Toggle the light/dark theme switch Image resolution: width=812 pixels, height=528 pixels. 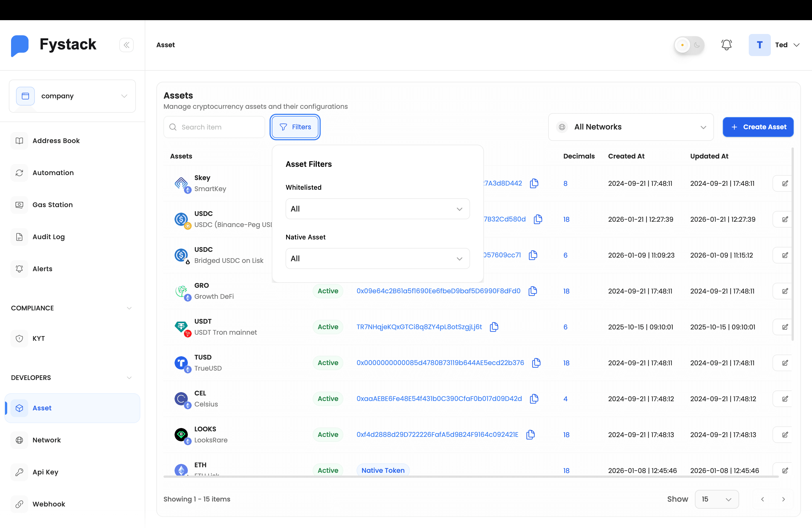(689, 45)
